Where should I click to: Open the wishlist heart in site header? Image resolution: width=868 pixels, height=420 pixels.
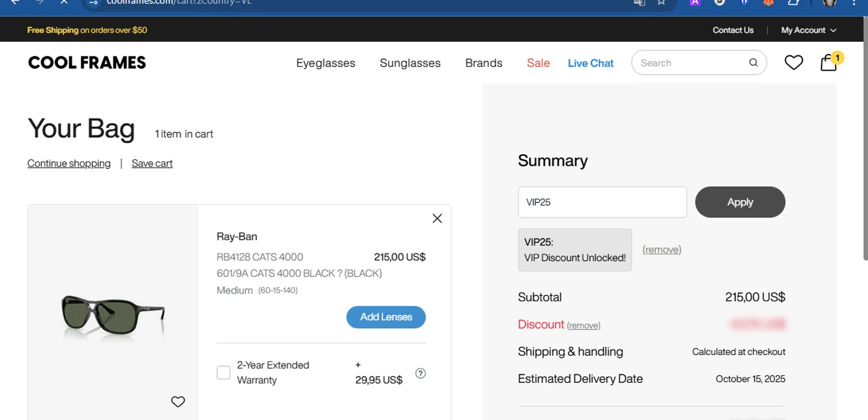click(793, 63)
